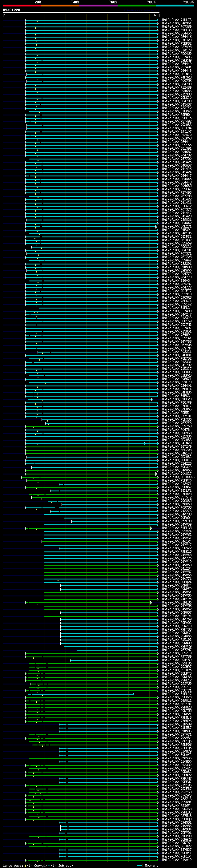197x868 pixels.
Task: Click hit label UniRef100_Q93XK4
Action: [177, 531]
